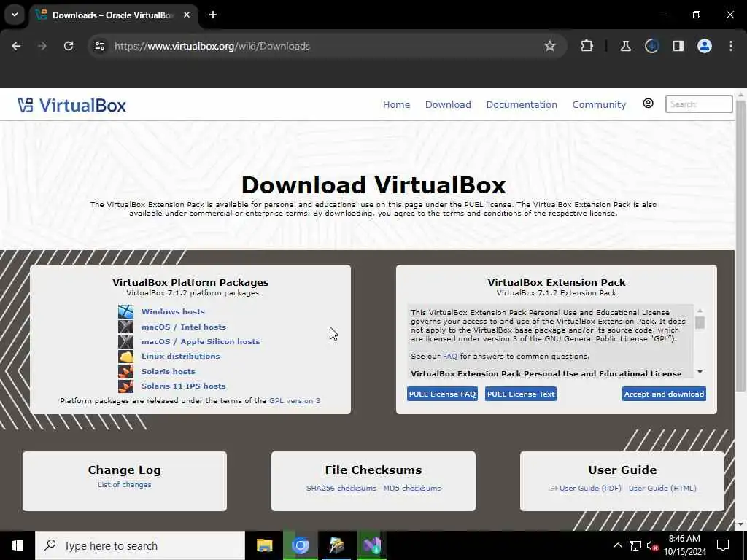
Task: Open the tab search dropdown arrow
Action: pos(15,15)
